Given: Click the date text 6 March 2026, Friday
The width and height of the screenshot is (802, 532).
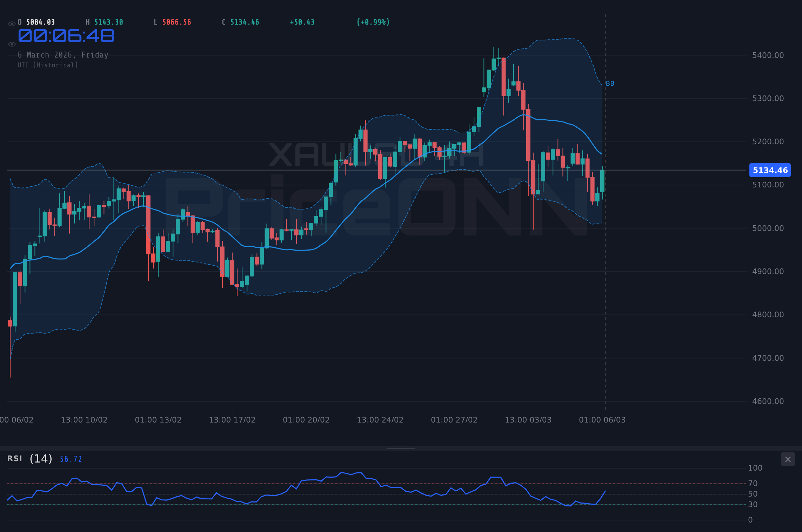Looking at the screenshot, I should [x=63, y=55].
